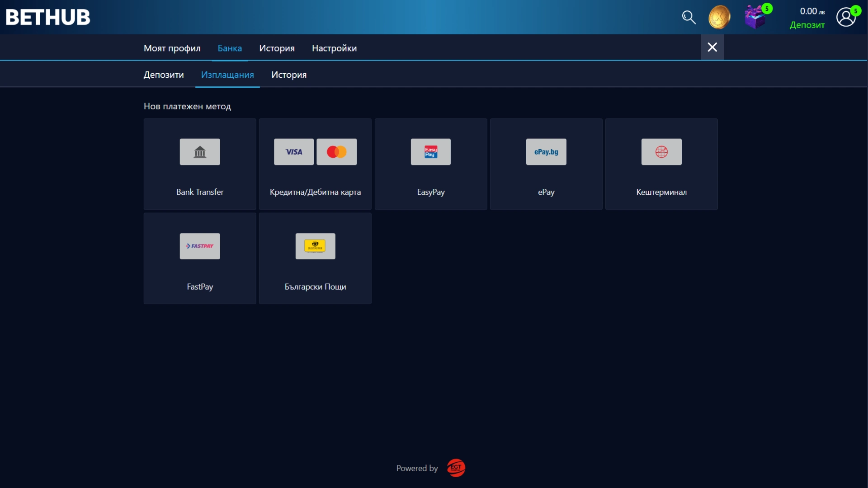Open the user account profile icon
The height and width of the screenshot is (488, 868).
point(845,18)
